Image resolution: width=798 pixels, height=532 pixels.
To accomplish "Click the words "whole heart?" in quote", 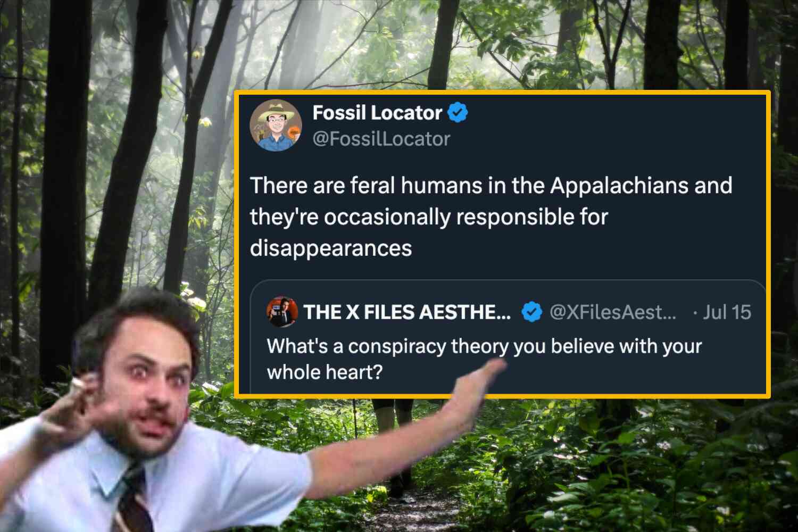I will point(325,372).
